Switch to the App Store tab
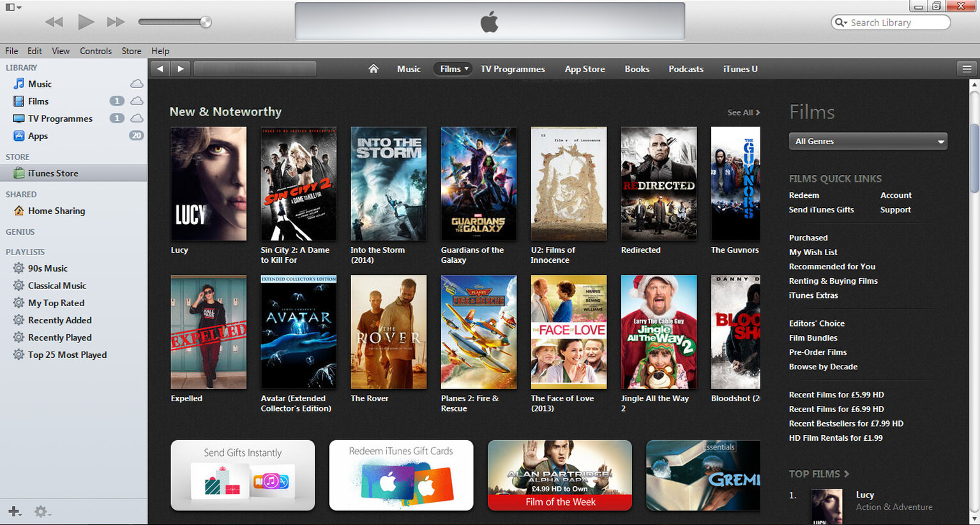 coord(585,69)
